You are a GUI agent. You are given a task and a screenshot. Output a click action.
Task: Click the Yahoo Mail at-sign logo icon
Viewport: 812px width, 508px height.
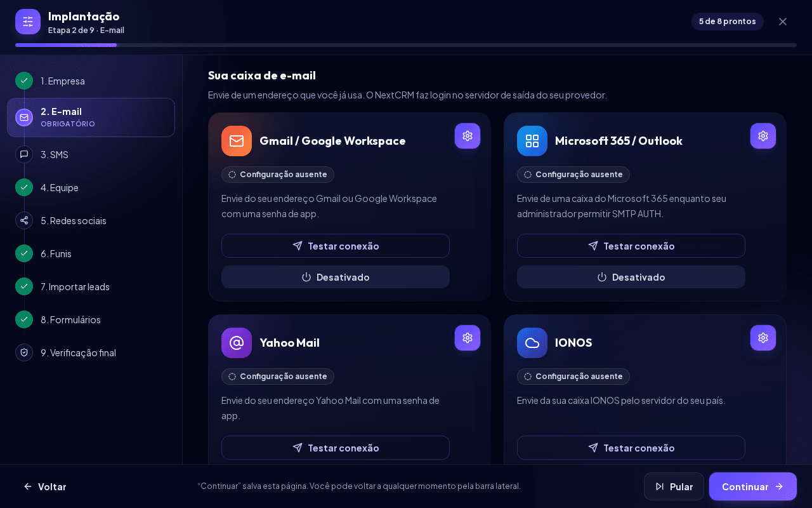[x=237, y=343]
